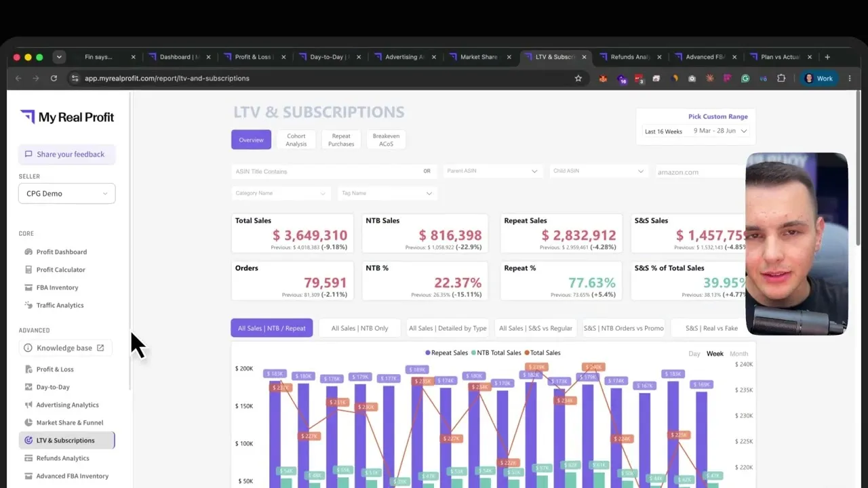Click the browser address bar URL
Image resolution: width=868 pixels, height=488 pixels.
pyautogui.click(x=167, y=78)
